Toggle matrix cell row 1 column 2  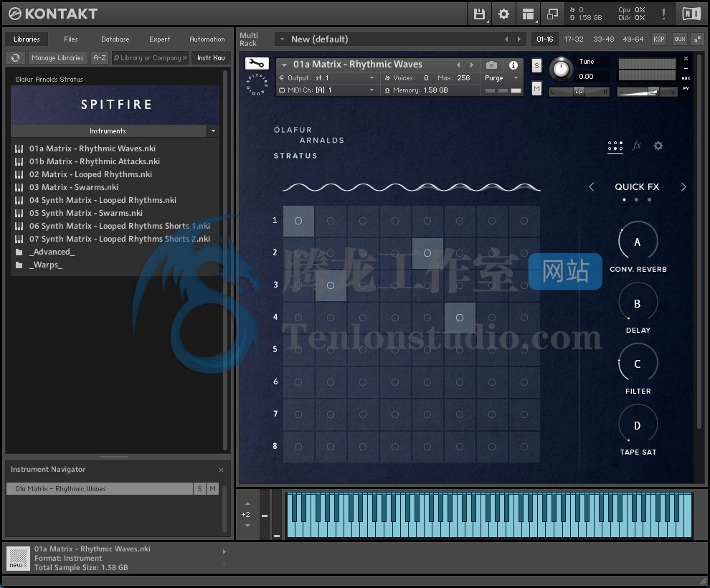[331, 221]
